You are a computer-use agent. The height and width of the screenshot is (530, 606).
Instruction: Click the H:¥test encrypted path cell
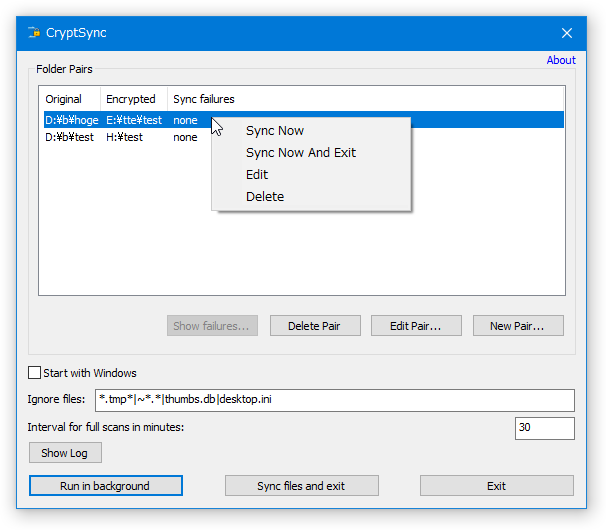[124, 137]
